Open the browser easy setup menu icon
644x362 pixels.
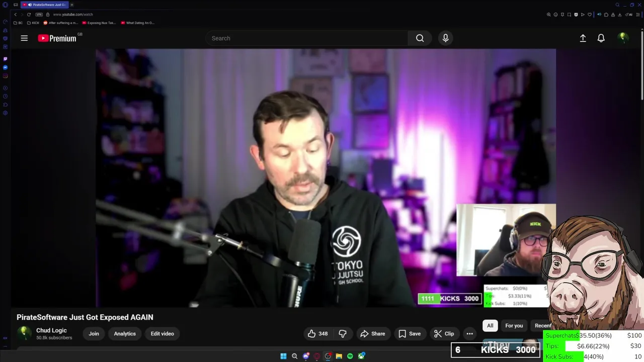click(x=638, y=15)
